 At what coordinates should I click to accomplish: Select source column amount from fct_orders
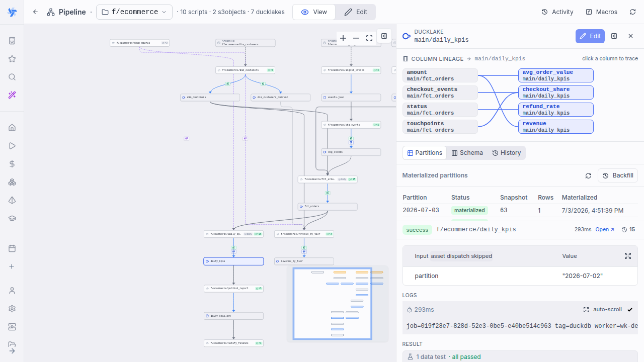pyautogui.click(x=440, y=75)
